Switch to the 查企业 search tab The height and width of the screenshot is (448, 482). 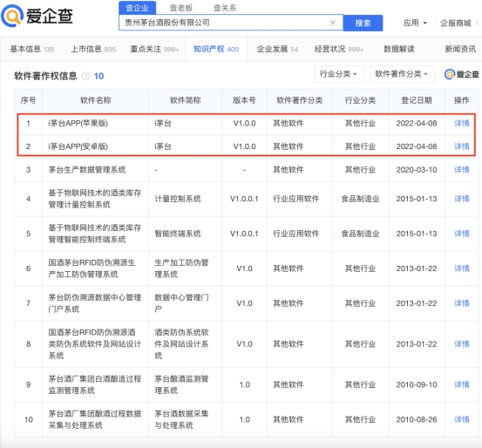(137, 8)
